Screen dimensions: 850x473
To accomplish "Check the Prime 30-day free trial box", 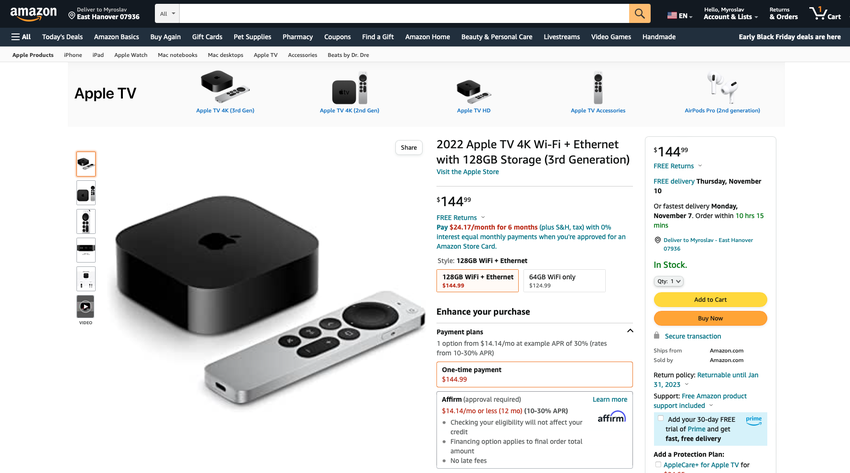I will coord(660,418).
